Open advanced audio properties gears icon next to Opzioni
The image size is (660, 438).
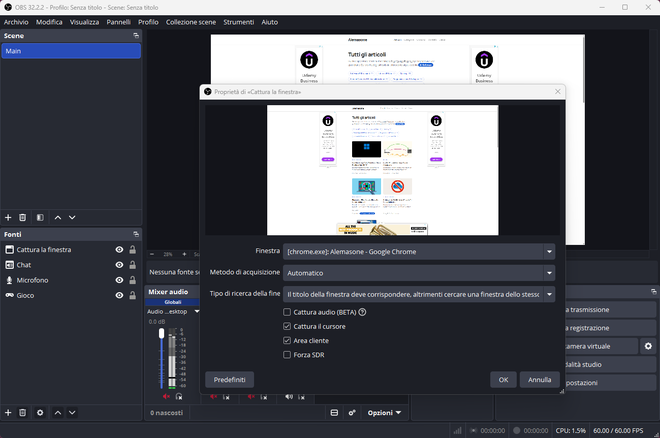(352, 413)
